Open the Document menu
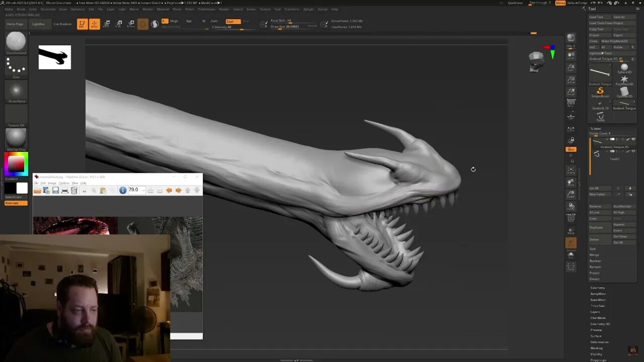The height and width of the screenshot is (362, 644). [48, 9]
